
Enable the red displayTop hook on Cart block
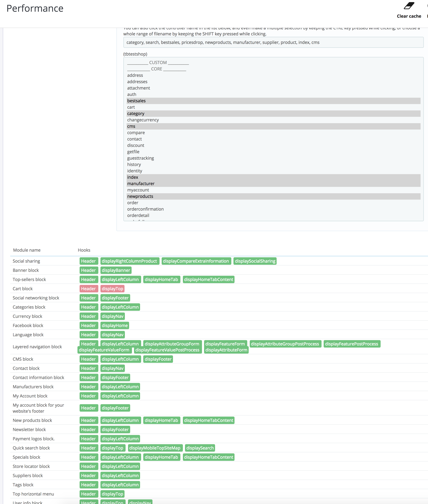click(113, 288)
